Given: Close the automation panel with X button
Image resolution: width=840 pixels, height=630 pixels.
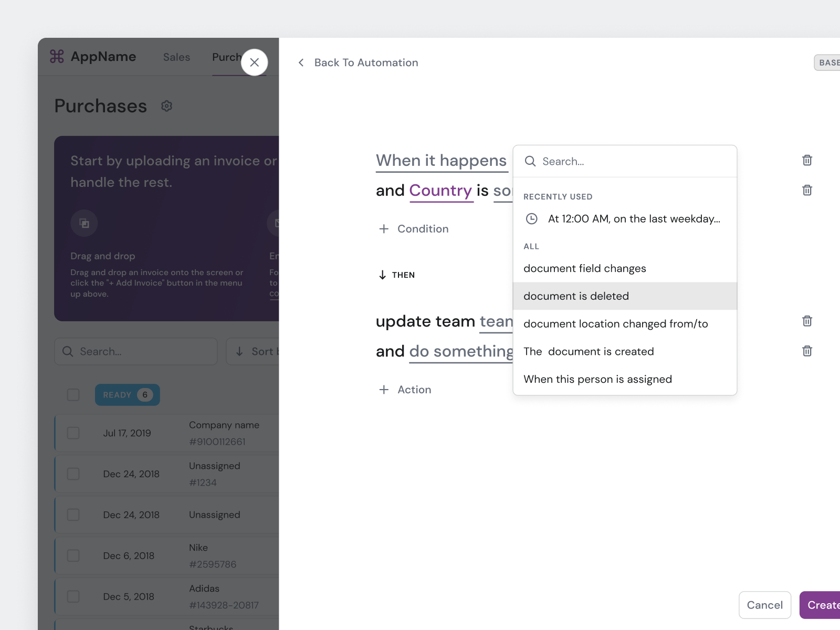Looking at the screenshot, I should pos(255,62).
